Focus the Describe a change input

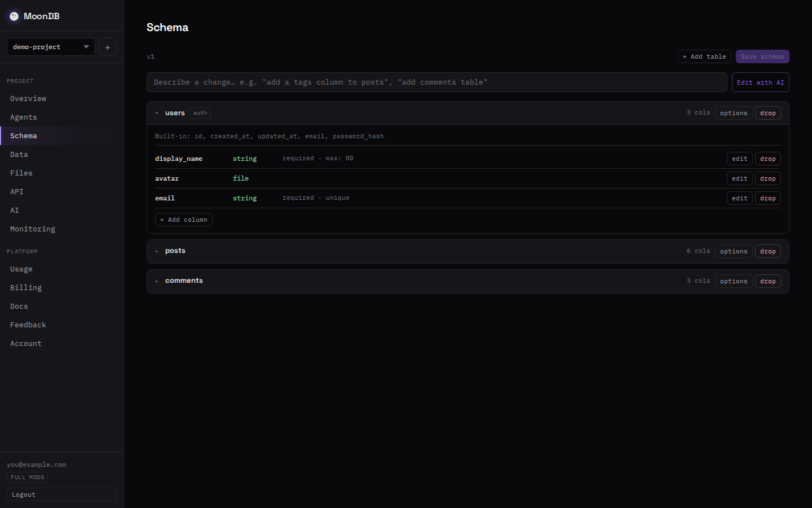(436, 82)
